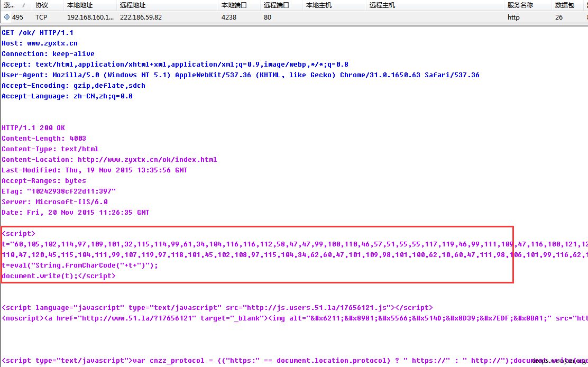Click the Accept: text/html header line
588x367 pixels.
[x=175, y=64]
